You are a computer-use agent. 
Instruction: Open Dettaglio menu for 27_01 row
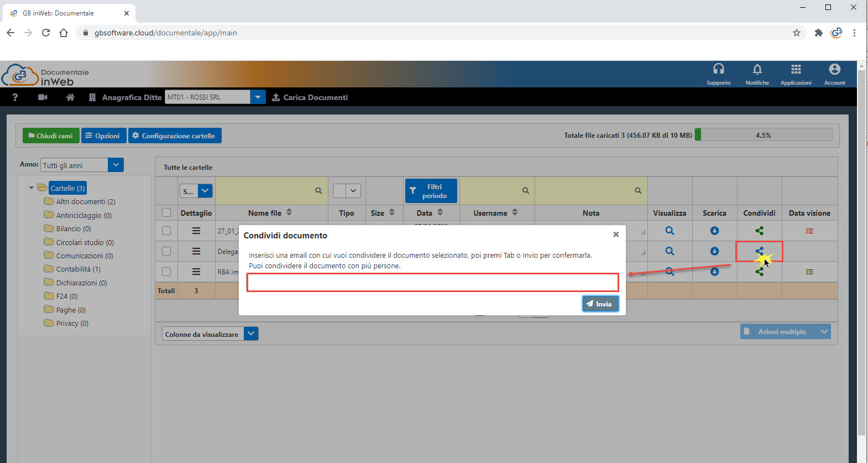[196, 231]
